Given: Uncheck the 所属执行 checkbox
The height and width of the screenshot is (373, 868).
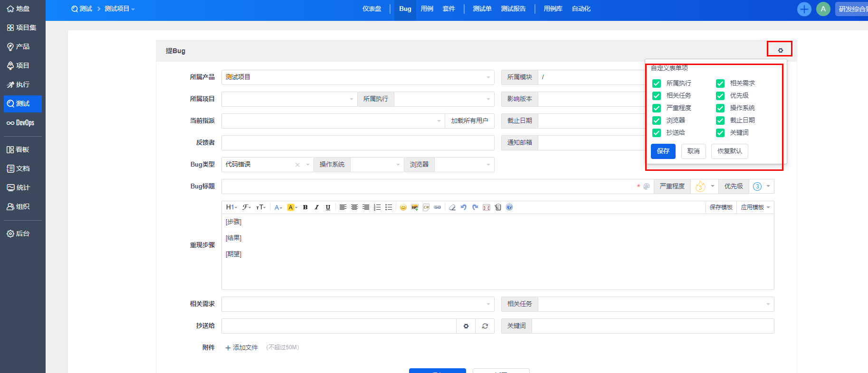Looking at the screenshot, I should [657, 84].
